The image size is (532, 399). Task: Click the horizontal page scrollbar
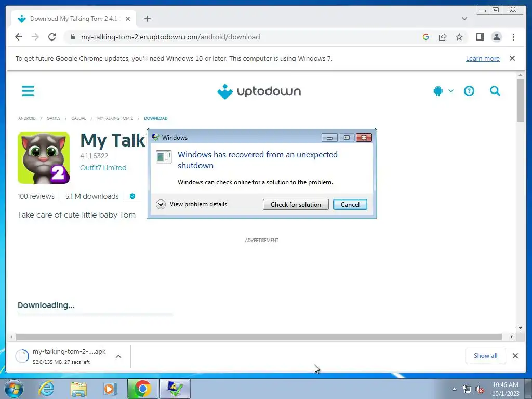pyautogui.click(x=259, y=337)
